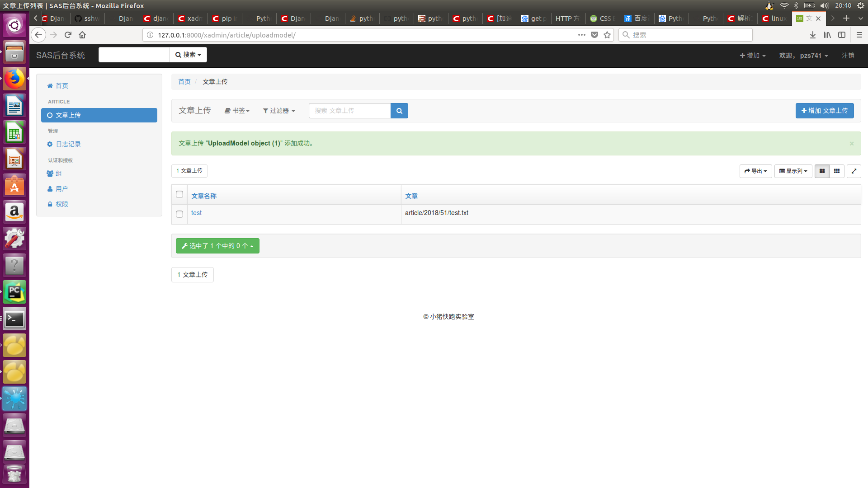Click the 增加 文章上传 button
The height and width of the screenshot is (488, 868).
(x=824, y=111)
